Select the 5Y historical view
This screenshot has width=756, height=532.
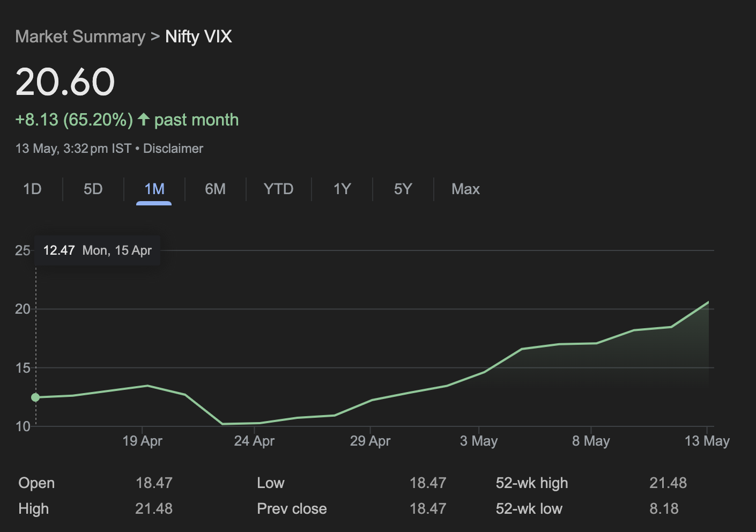403,189
